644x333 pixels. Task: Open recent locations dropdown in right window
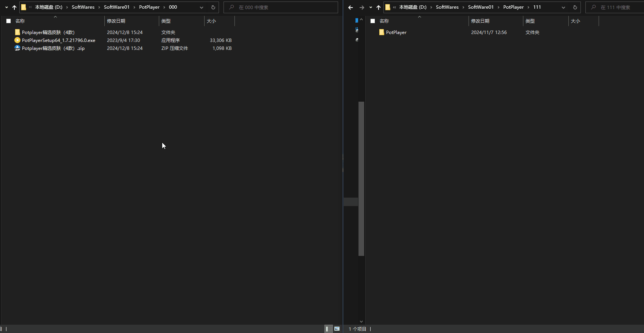coord(371,7)
